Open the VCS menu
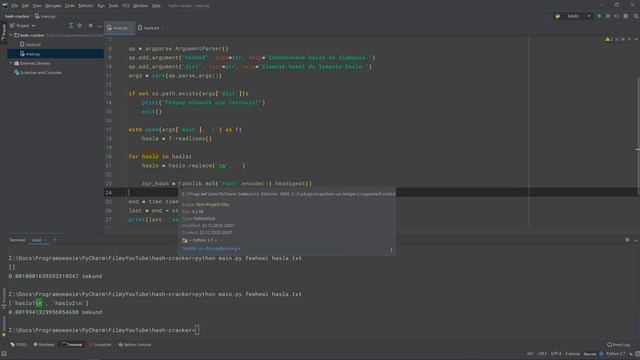Image resolution: width=640 pixels, height=360 pixels. (x=126, y=6)
